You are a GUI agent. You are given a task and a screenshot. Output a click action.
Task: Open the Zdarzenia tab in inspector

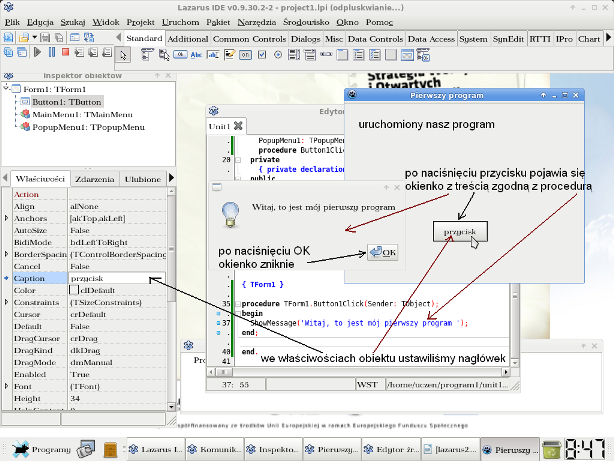point(95,179)
